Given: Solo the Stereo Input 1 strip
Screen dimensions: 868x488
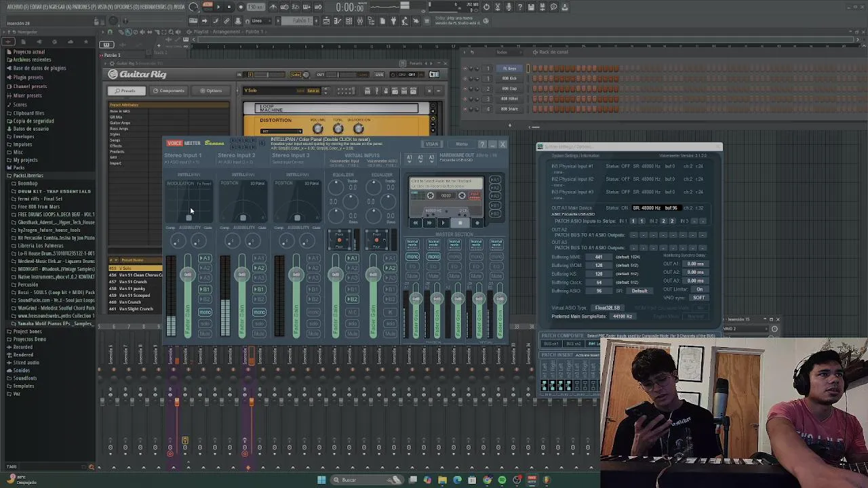Looking at the screenshot, I should point(205,323).
